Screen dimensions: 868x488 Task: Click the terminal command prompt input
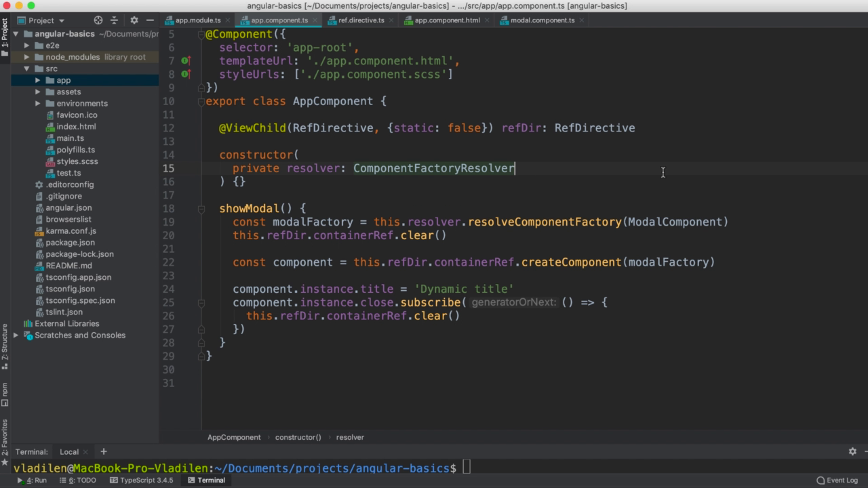[x=467, y=468]
